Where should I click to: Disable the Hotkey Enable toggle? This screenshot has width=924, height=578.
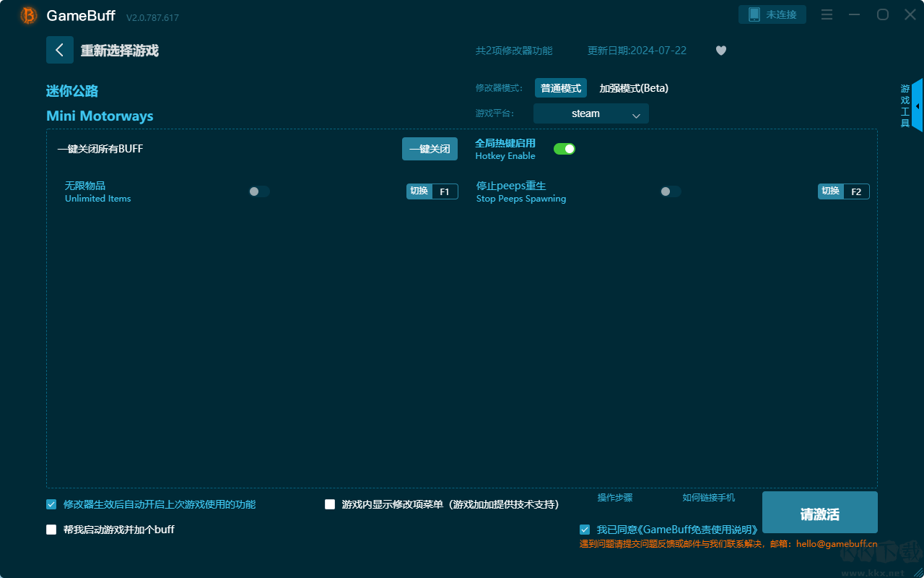click(564, 148)
